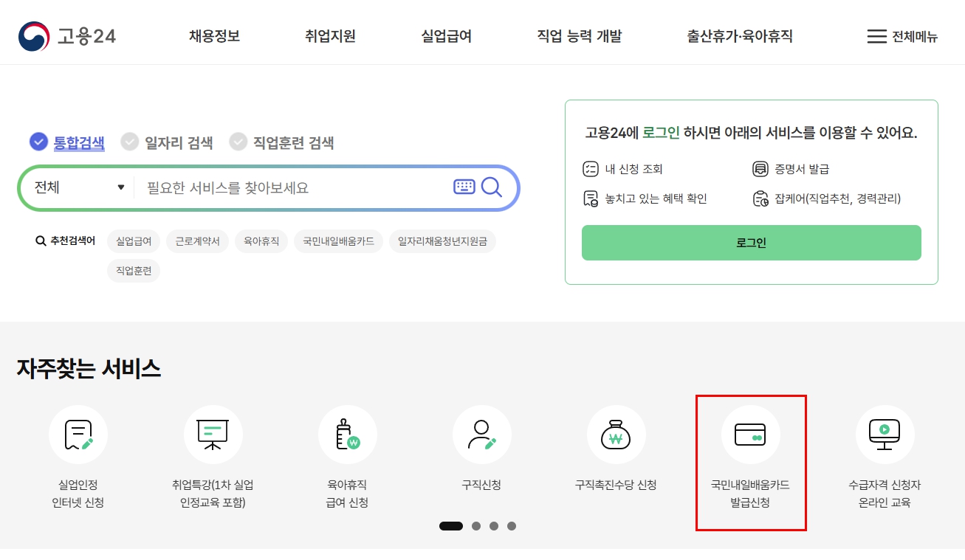Image resolution: width=965 pixels, height=560 pixels.
Task: Go to the fourth carousel page dot
Action: click(x=512, y=526)
